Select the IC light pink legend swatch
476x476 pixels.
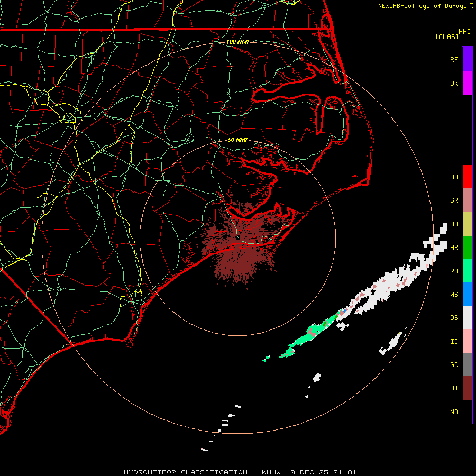click(467, 341)
